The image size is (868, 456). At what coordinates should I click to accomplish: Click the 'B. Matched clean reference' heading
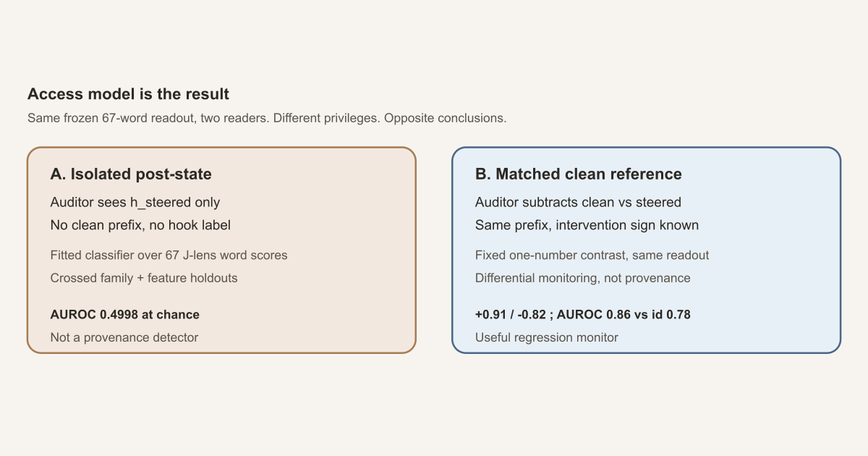[x=579, y=174]
